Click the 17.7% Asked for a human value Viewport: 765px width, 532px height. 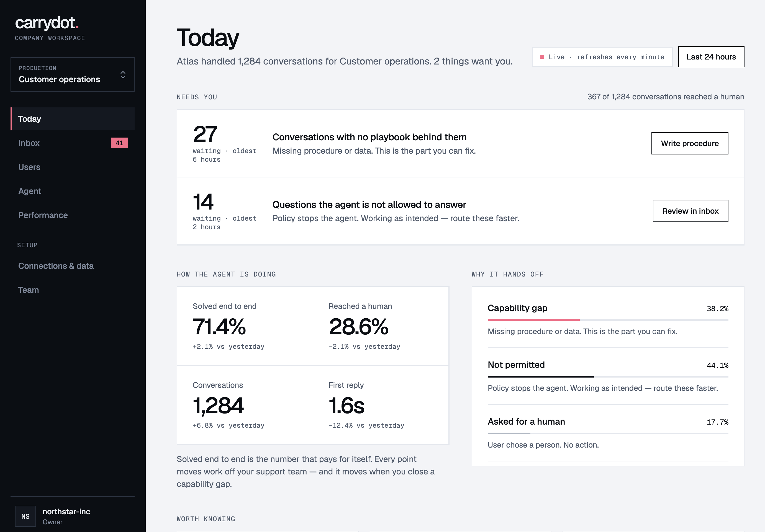(717, 422)
